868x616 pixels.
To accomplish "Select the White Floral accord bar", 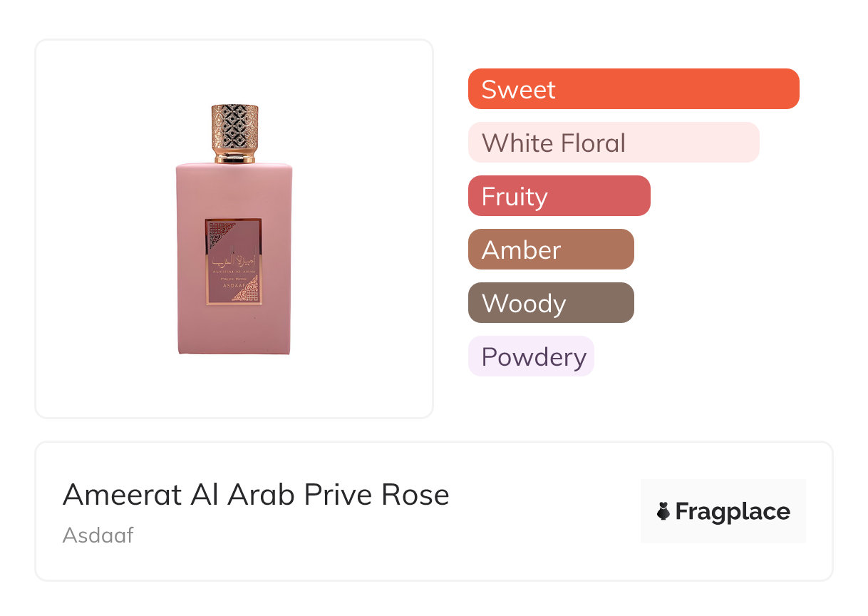I will 613,143.
